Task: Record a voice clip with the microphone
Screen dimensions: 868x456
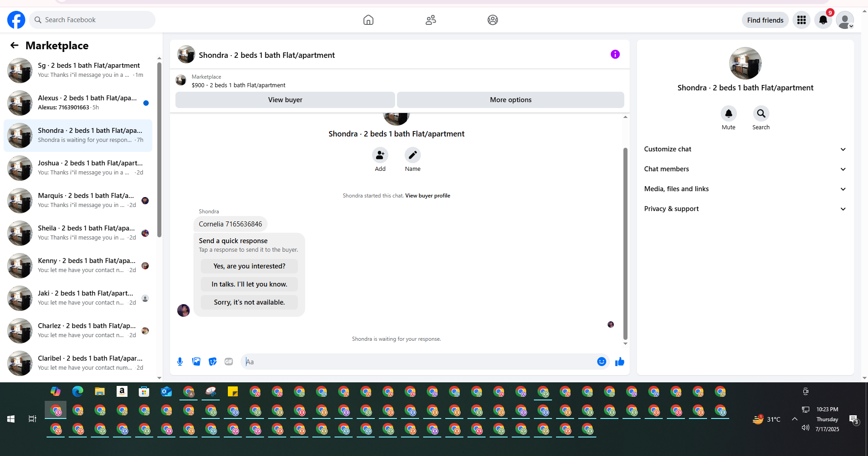Action: point(180,362)
